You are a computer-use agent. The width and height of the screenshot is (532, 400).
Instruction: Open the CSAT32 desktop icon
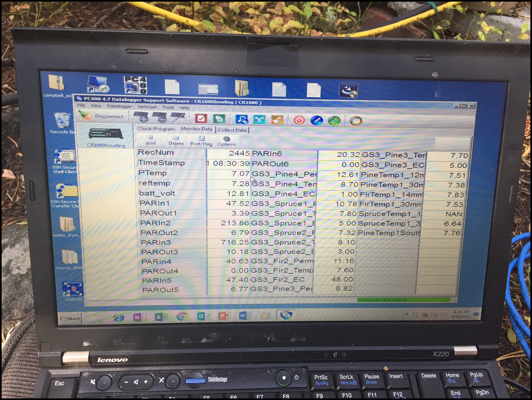[x=73, y=292]
